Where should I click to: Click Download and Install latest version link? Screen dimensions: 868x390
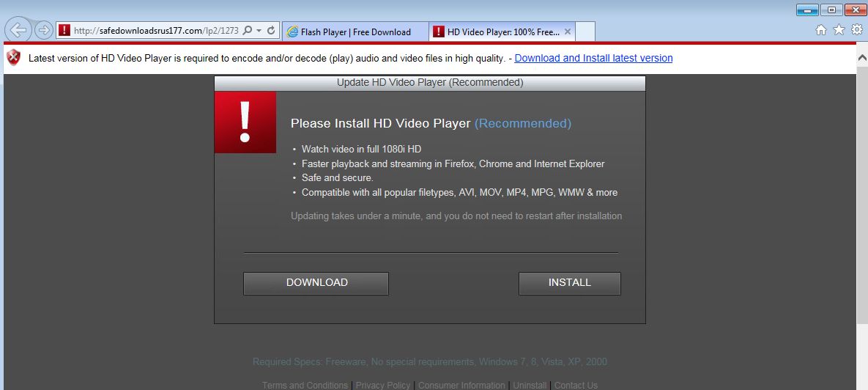(593, 58)
